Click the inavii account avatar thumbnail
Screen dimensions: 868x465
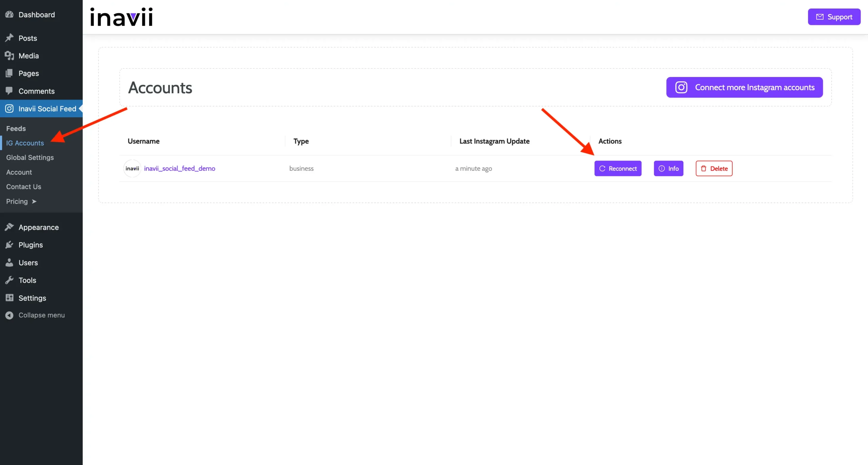tap(132, 168)
